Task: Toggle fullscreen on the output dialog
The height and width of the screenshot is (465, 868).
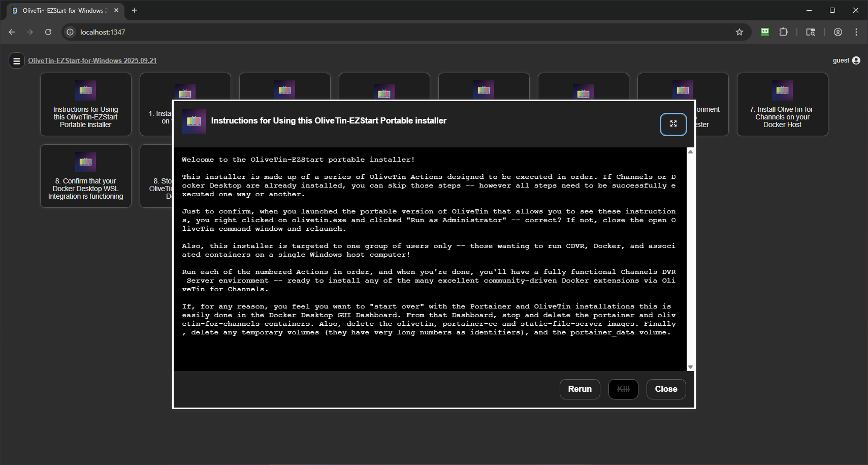Action: 673,124
